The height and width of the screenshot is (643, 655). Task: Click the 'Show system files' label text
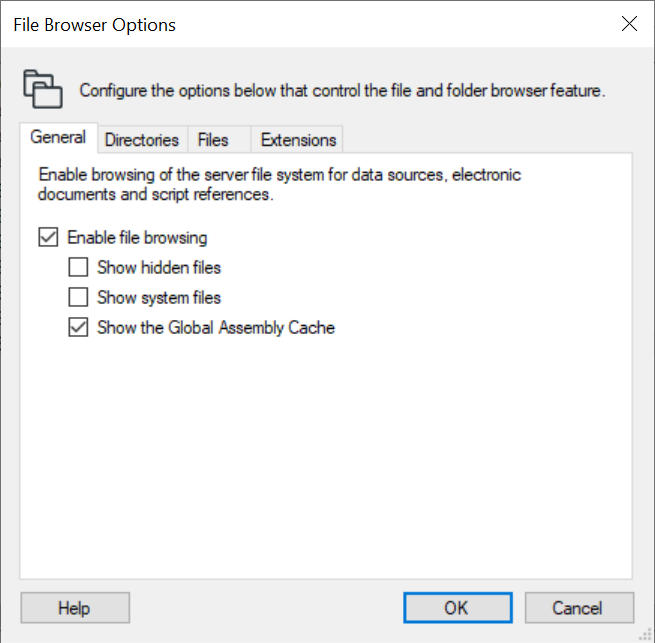coord(159,297)
